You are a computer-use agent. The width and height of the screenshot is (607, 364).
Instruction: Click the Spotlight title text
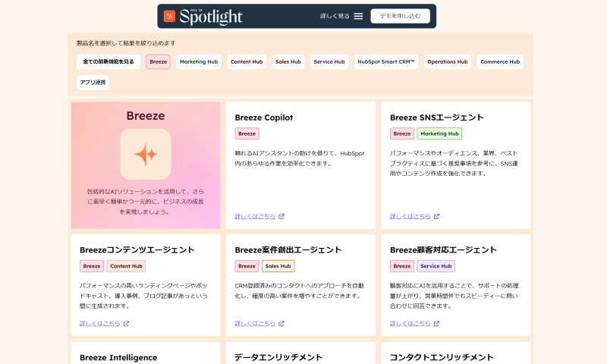tap(211, 17)
